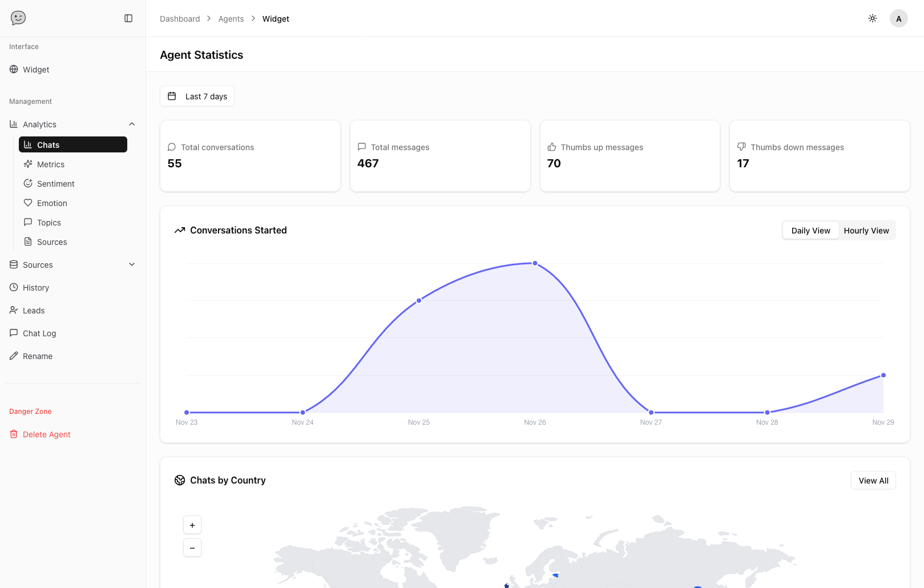Go to Dashboard via the breadcrumb

(x=180, y=18)
